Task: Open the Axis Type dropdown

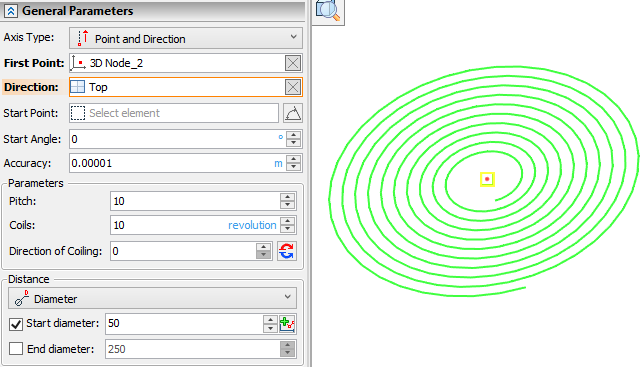Action: point(186,39)
